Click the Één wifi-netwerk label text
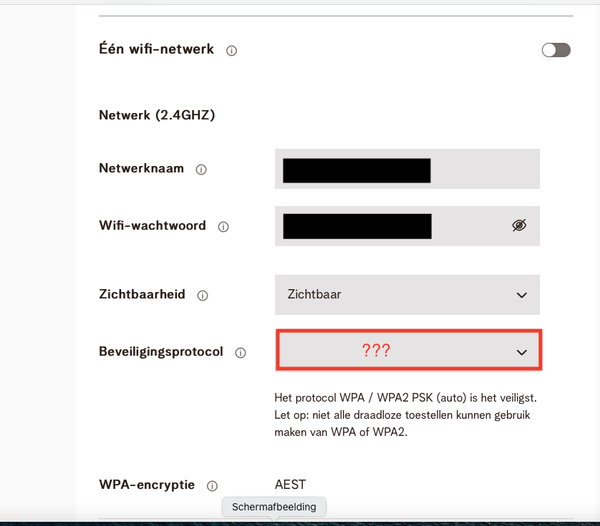 click(156, 49)
